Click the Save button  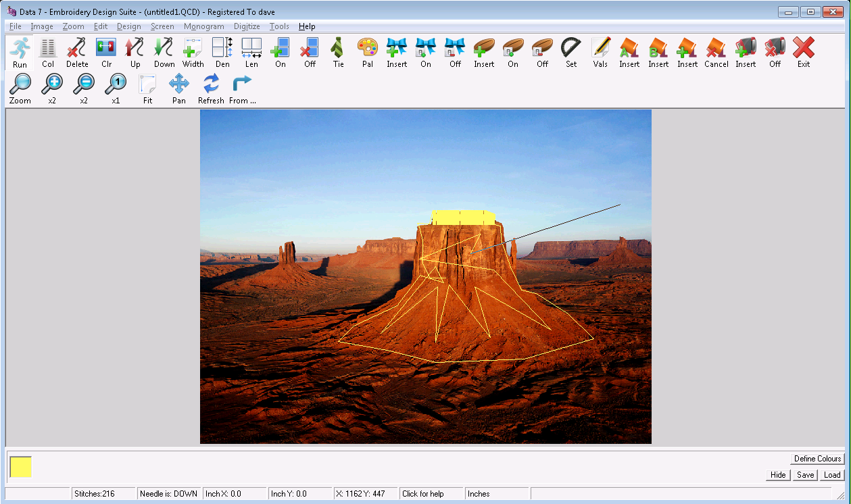click(805, 475)
